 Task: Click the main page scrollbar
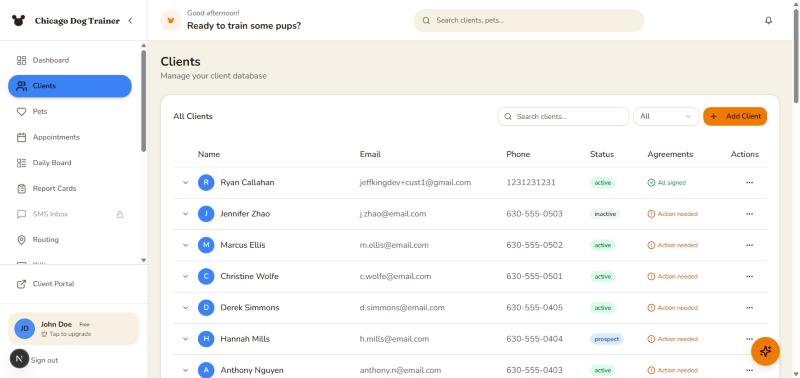[796, 55]
